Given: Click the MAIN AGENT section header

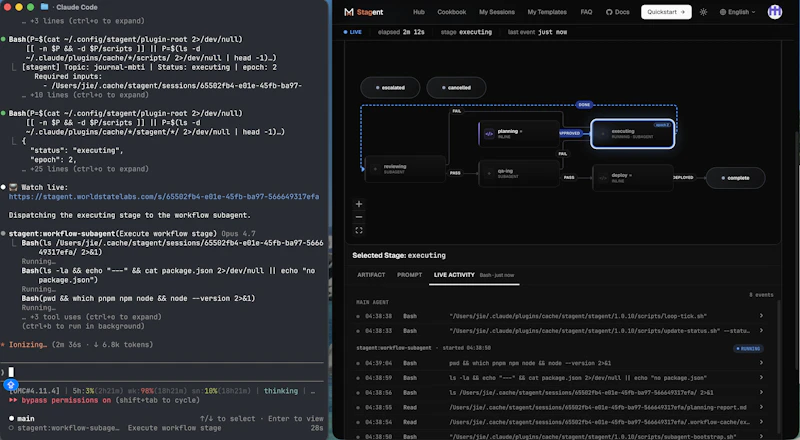Looking at the screenshot, I should (372, 302).
